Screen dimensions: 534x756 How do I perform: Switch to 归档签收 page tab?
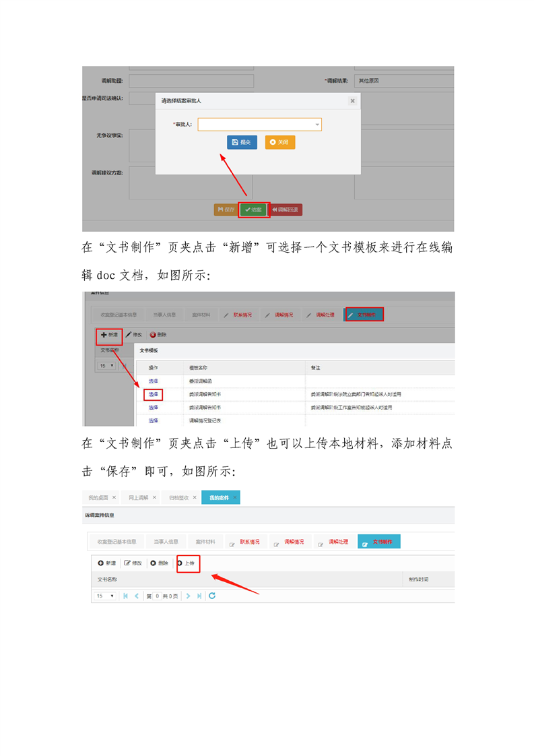click(179, 497)
